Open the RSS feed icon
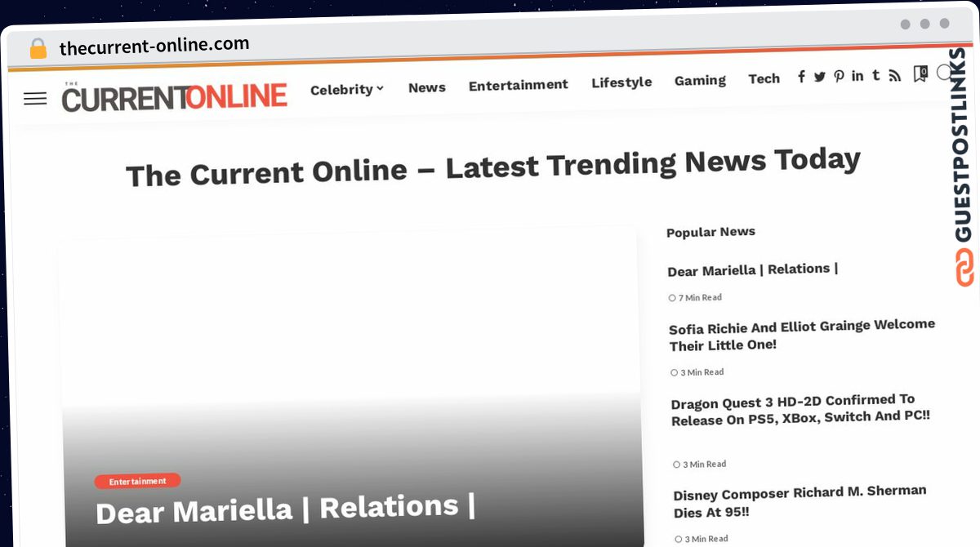 pyautogui.click(x=895, y=75)
